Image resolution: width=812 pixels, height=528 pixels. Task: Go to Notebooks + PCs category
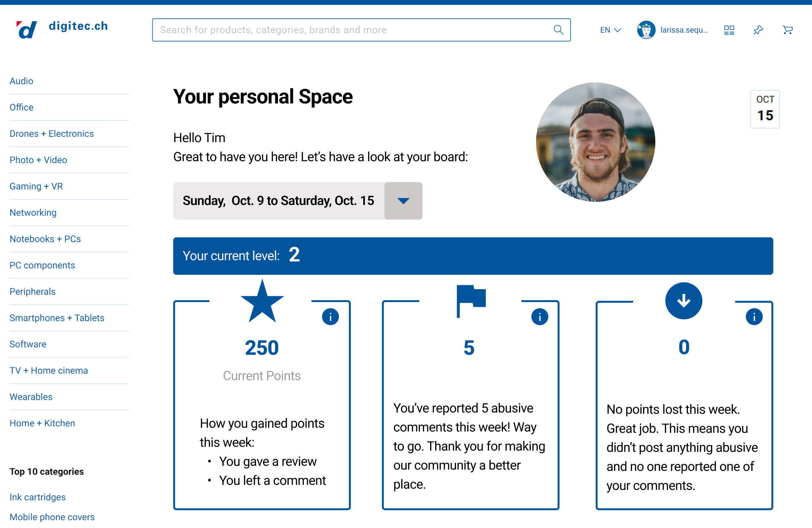tap(45, 239)
